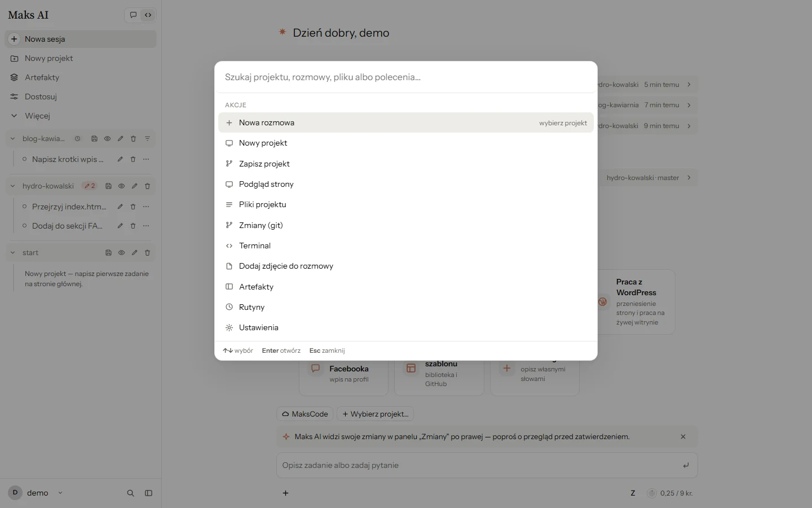Click the filter icon on blog-kawiarnia row
Image resolution: width=812 pixels, height=508 pixels.
pyautogui.click(x=147, y=139)
